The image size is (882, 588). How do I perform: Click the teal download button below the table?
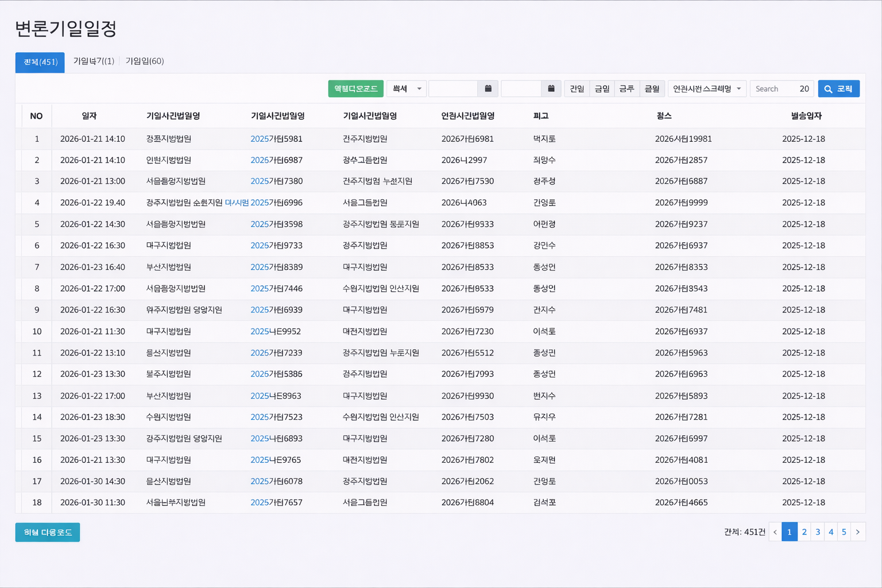(x=48, y=532)
